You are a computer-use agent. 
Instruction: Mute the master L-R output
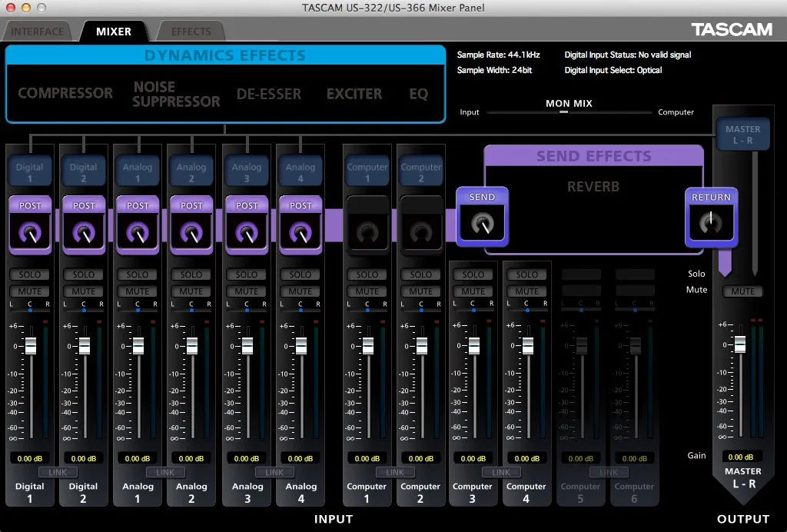click(742, 291)
